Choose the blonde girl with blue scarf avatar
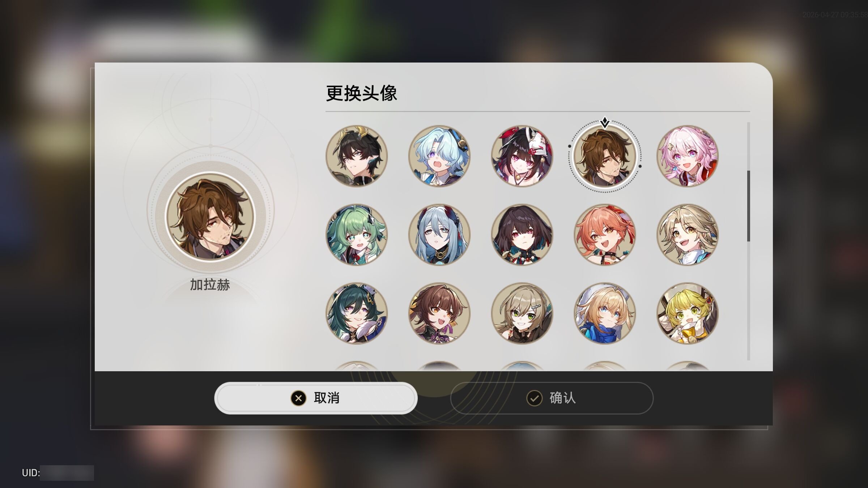This screenshot has height=488, width=868. [x=605, y=313]
